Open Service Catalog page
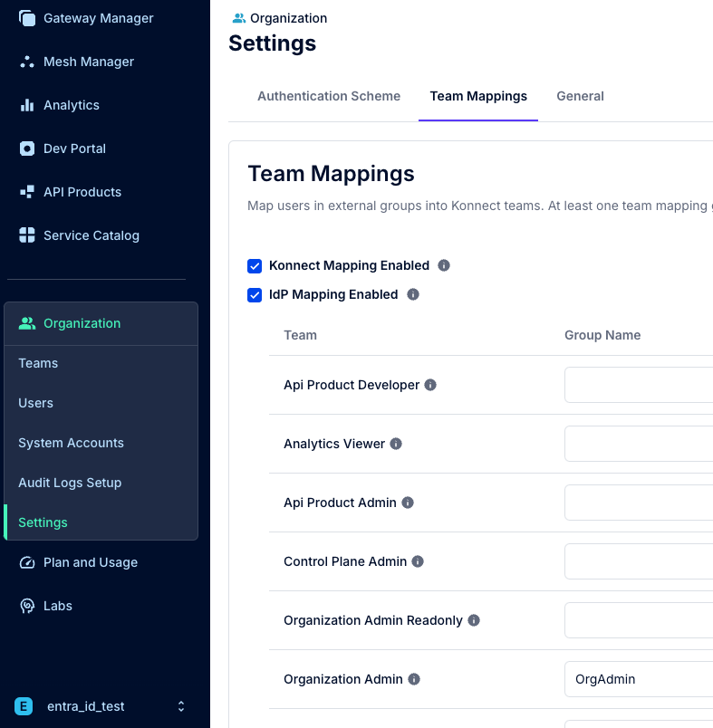This screenshot has height=728, width=713. pos(92,235)
